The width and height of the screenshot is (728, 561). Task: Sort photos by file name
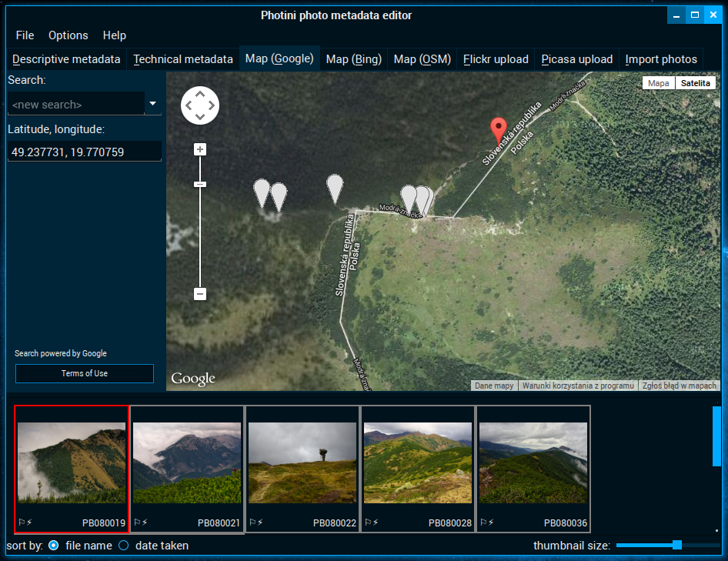[54, 546]
